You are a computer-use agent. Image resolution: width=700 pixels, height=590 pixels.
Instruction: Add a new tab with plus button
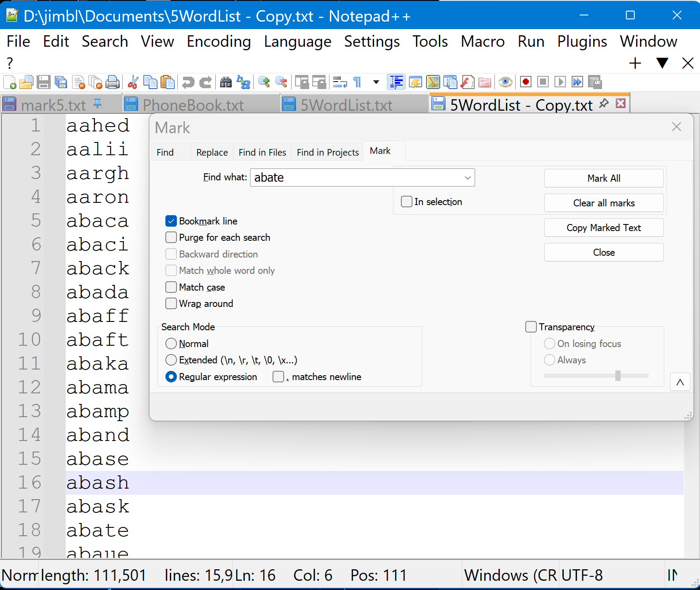[x=635, y=63]
